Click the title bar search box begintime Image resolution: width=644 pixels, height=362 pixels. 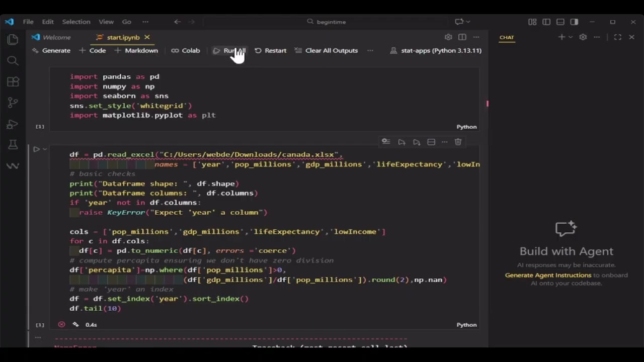(326, 22)
